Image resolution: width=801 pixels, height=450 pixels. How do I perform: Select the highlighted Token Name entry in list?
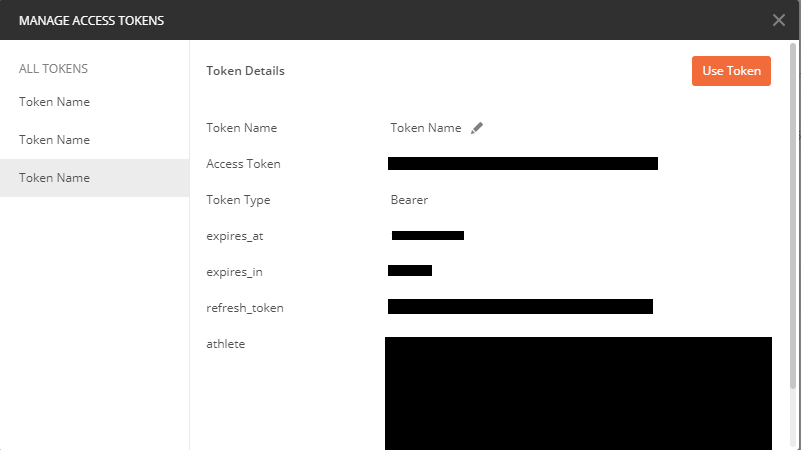[95, 178]
